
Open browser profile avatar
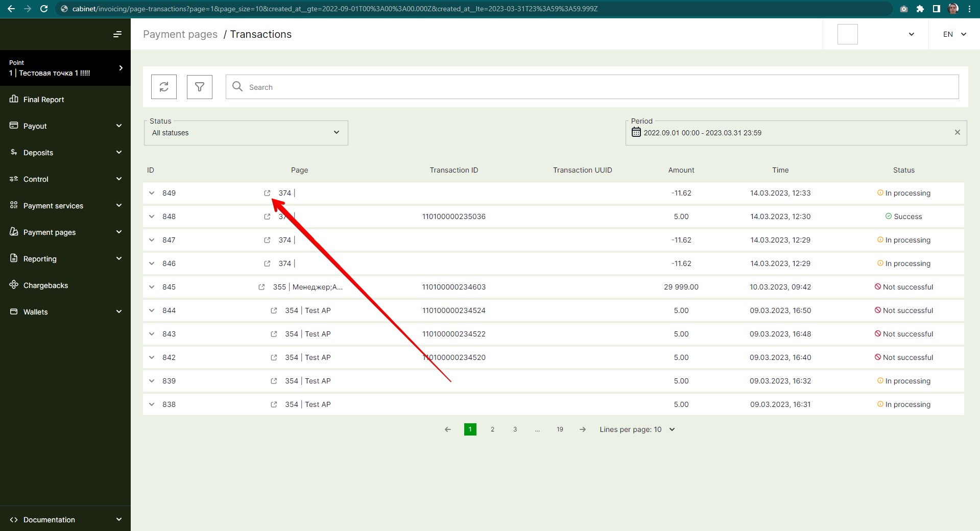[x=953, y=9]
